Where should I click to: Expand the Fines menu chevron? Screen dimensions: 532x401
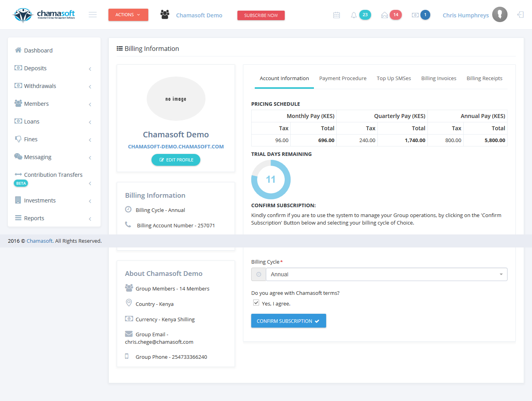(x=90, y=140)
